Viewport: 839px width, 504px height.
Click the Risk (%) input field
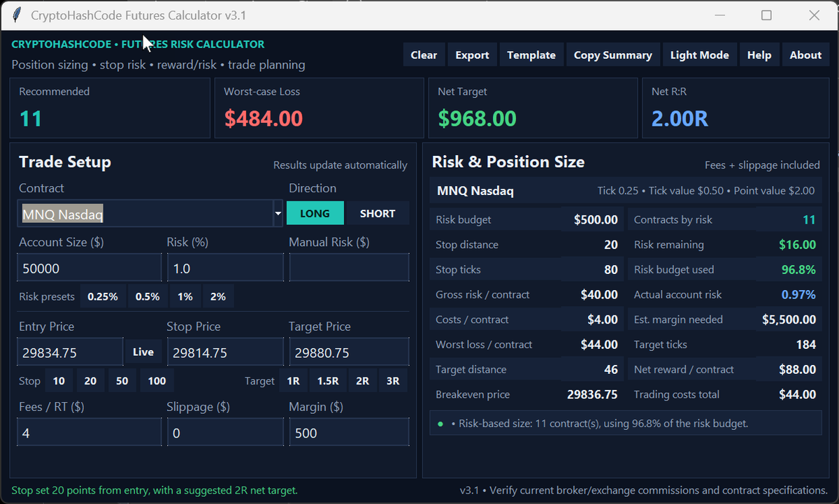coord(225,268)
